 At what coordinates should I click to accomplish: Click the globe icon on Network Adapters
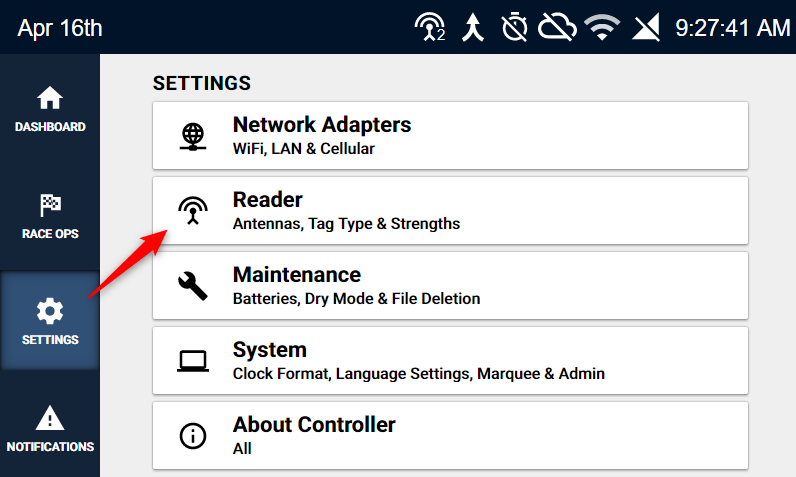193,137
